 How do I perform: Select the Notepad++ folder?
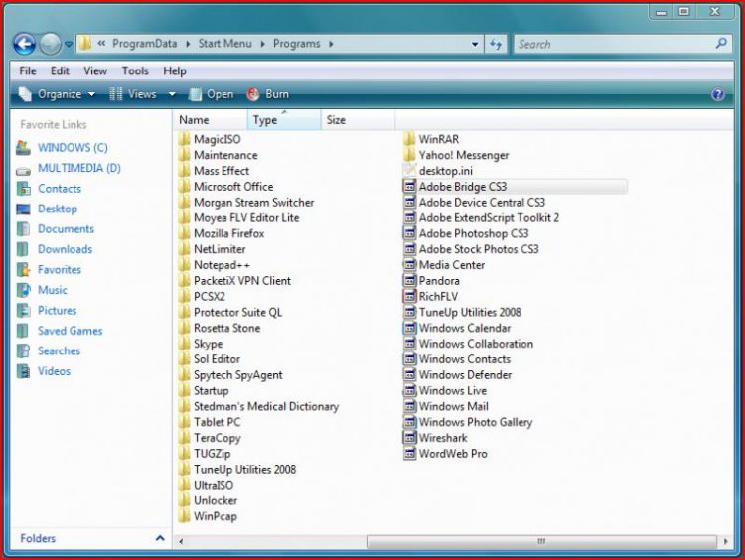(x=215, y=265)
